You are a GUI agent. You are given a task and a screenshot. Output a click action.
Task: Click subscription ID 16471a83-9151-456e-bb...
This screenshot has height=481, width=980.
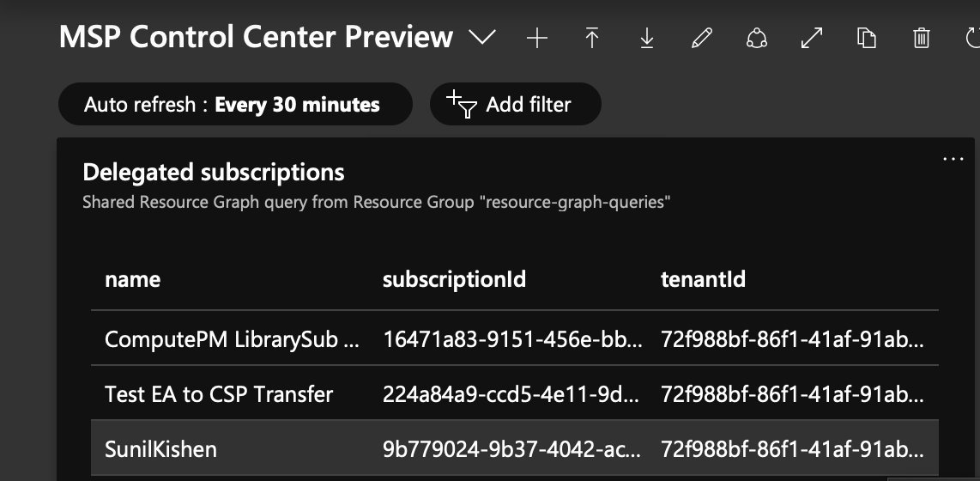coord(511,339)
